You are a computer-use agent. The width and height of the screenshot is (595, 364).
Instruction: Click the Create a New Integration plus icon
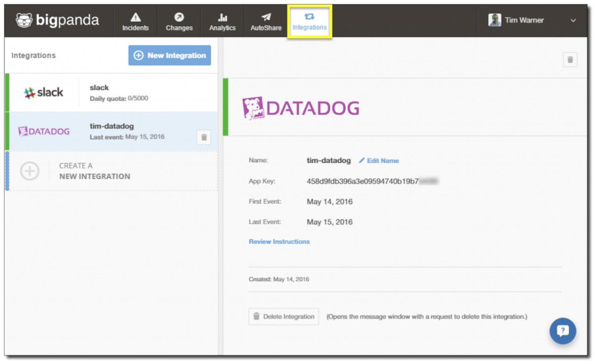point(30,171)
